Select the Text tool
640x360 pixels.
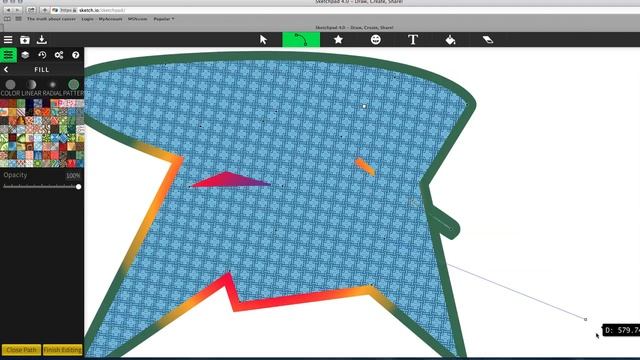point(413,40)
